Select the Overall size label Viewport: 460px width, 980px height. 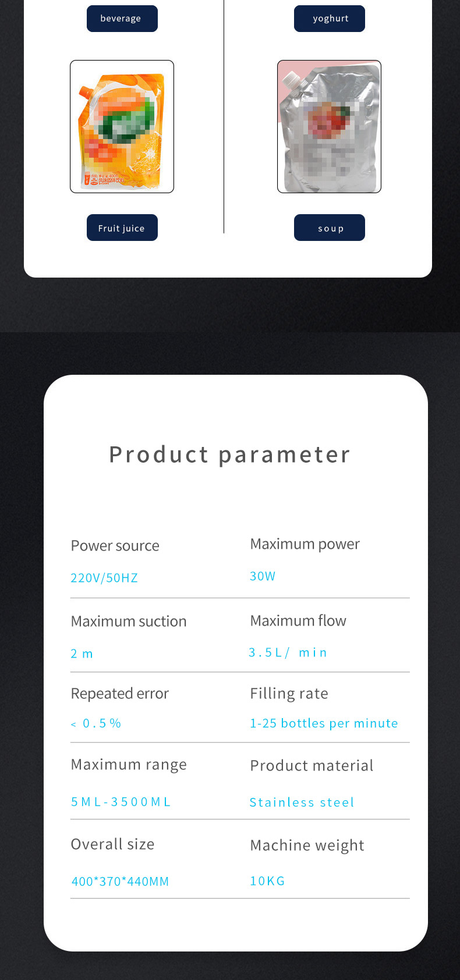point(112,844)
